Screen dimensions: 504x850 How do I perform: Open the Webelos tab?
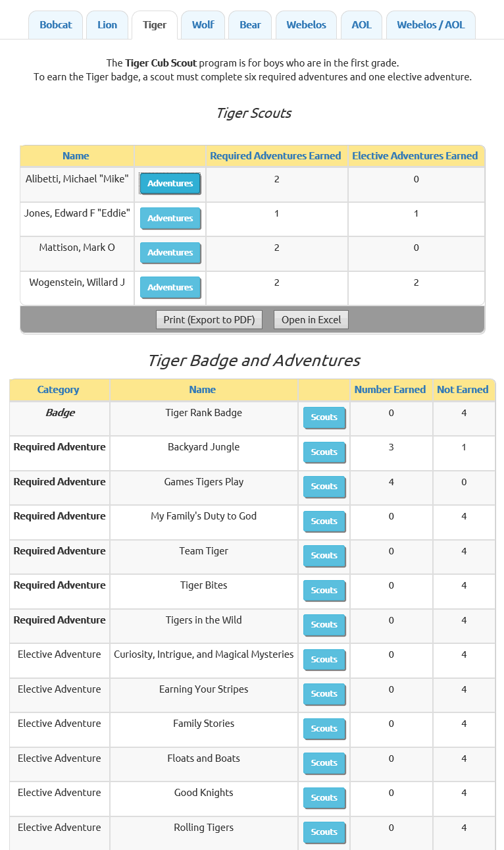[306, 24]
